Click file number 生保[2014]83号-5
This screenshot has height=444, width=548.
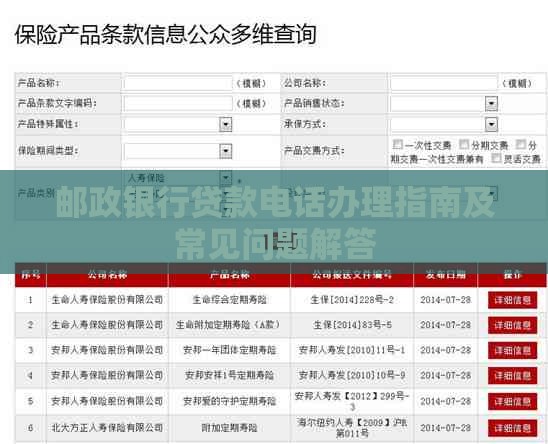[352, 325]
